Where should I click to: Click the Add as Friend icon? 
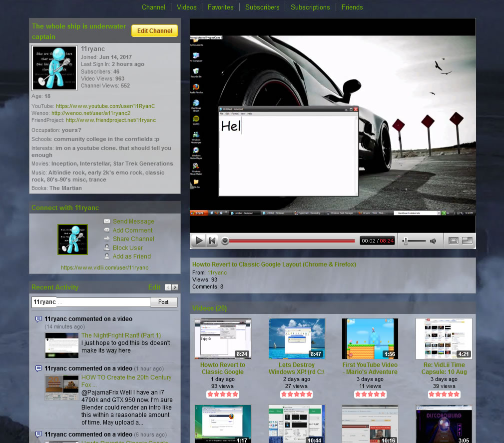107,256
